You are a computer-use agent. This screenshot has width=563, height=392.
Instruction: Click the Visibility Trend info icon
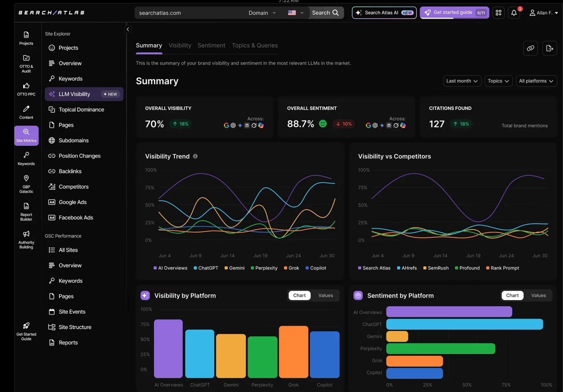coord(195,156)
